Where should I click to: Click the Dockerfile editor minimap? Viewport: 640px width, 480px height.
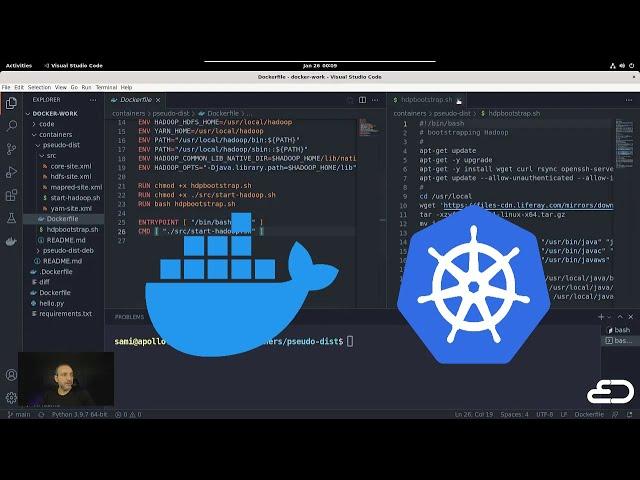pyautogui.click(x=371, y=128)
